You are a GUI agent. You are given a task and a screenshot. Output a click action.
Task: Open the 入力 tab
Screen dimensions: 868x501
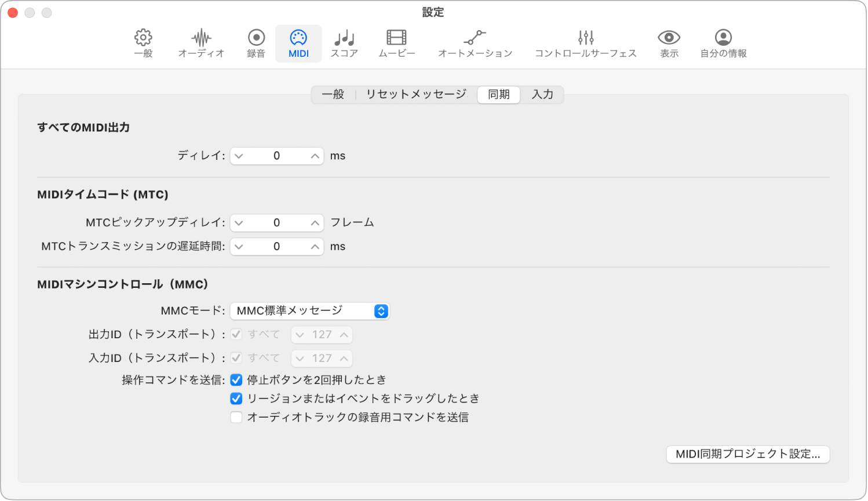click(542, 94)
